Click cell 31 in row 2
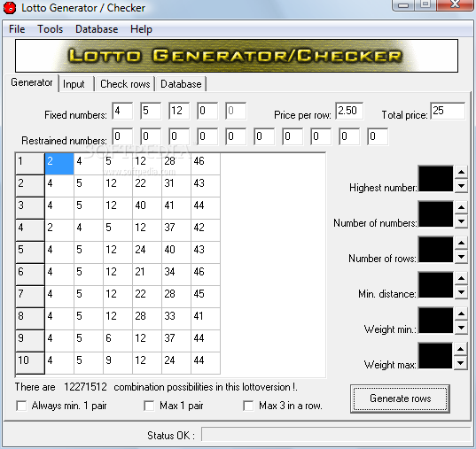 (x=176, y=186)
